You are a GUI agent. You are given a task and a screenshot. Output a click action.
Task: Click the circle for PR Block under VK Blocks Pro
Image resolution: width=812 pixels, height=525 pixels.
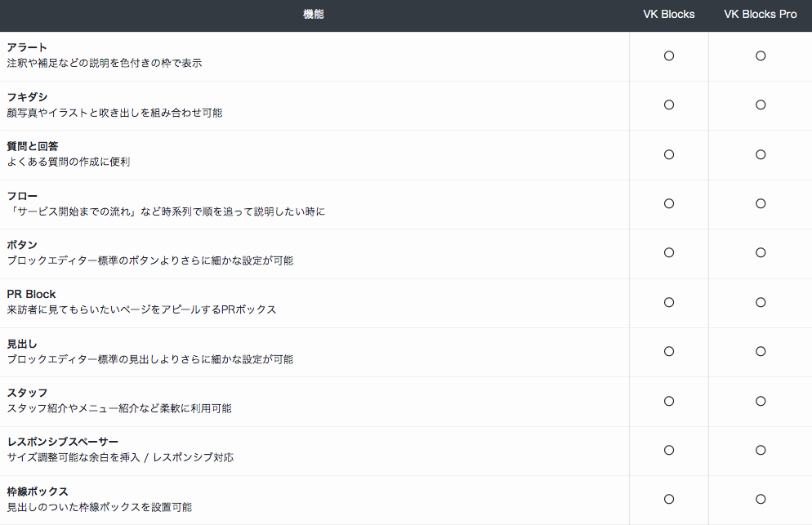[x=761, y=302]
